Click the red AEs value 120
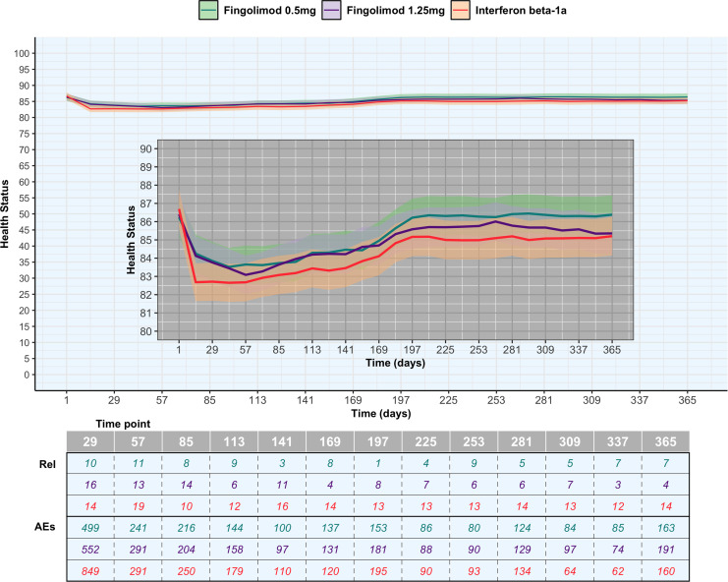The image size is (728, 582). click(x=330, y=571)
